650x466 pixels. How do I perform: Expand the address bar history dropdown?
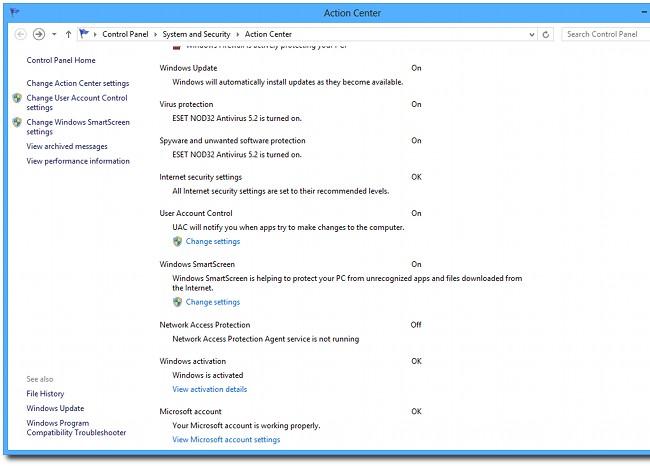532,35
